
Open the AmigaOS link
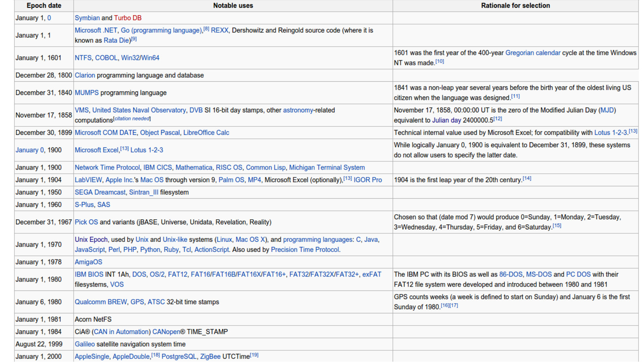88,262
